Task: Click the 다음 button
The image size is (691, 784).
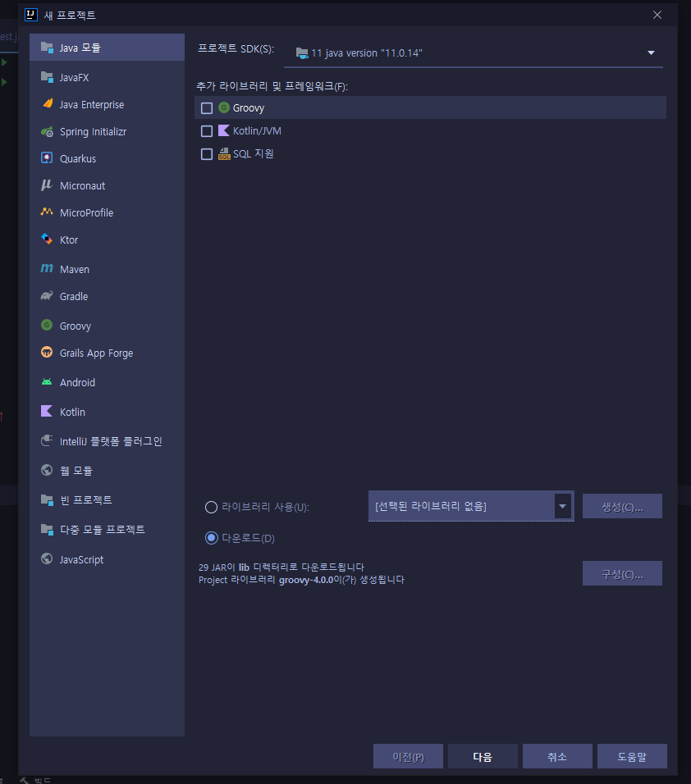Action: point(483,756)
